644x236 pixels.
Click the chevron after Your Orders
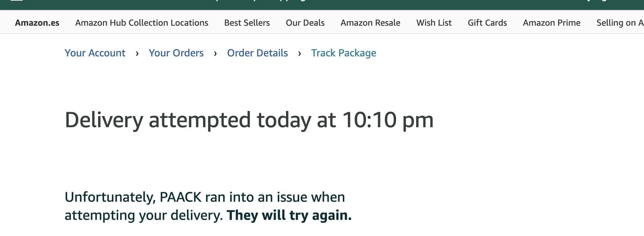tap(215, 53)
